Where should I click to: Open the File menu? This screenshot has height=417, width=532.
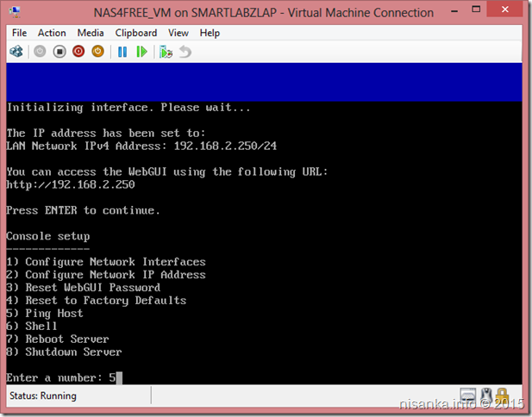[x=19, y=33]
